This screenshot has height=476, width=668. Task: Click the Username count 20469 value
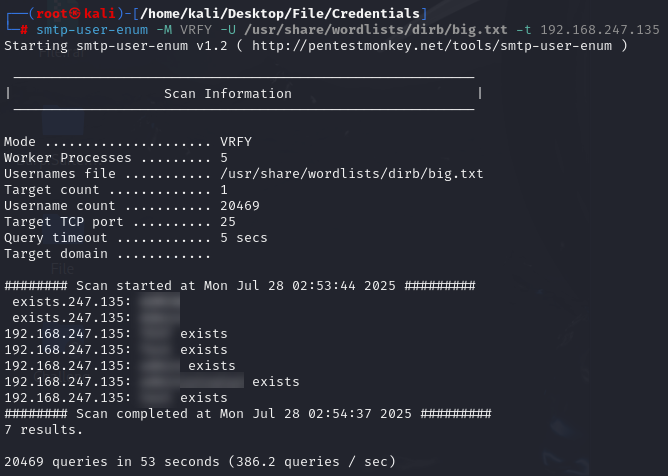[x=240, y=206]
